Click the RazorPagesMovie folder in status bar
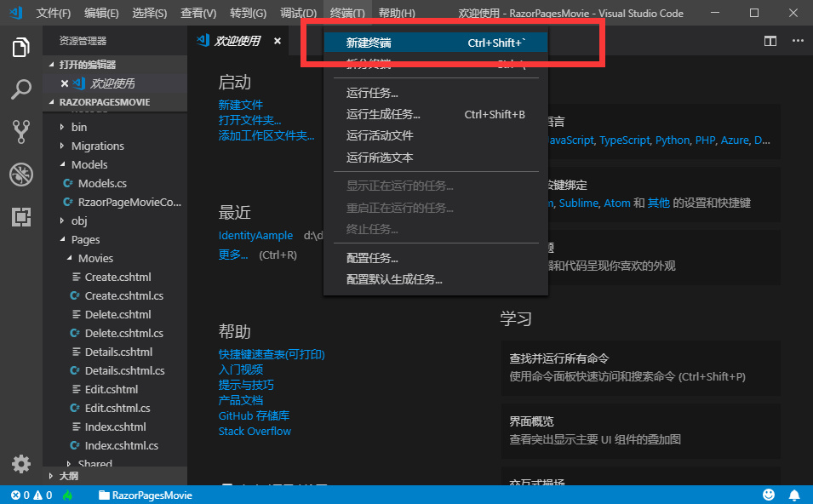The height and width of the screenshot is (504, 813). pos(146,495)
